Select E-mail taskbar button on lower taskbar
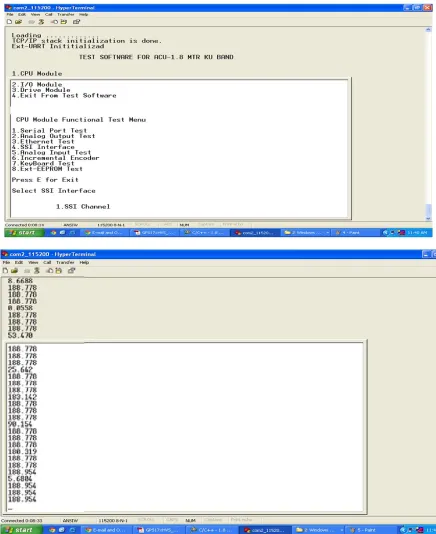The image size is (436, 534). pyautogui.click(x=108, y=530)
